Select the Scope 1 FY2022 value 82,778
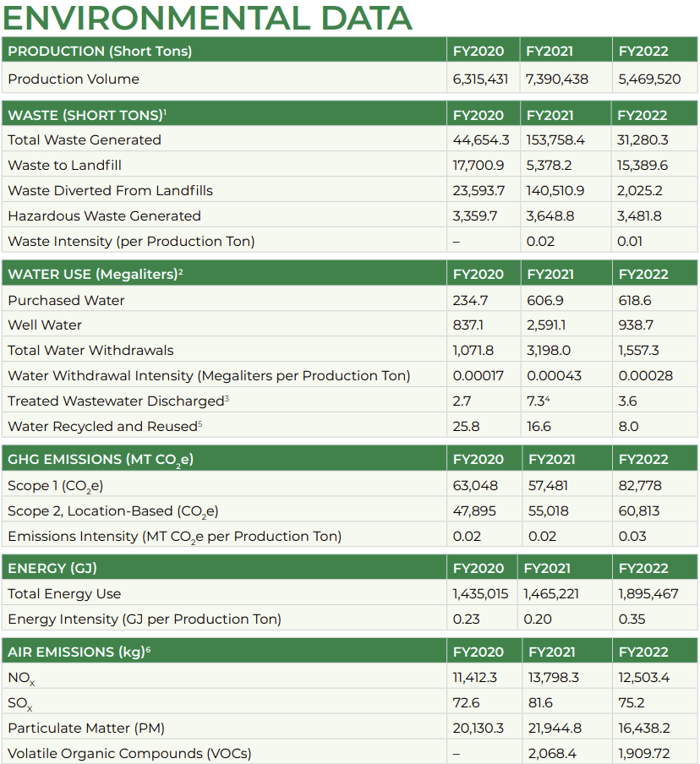The width and height of the screenshot is (700, 764). coord(640,486)
